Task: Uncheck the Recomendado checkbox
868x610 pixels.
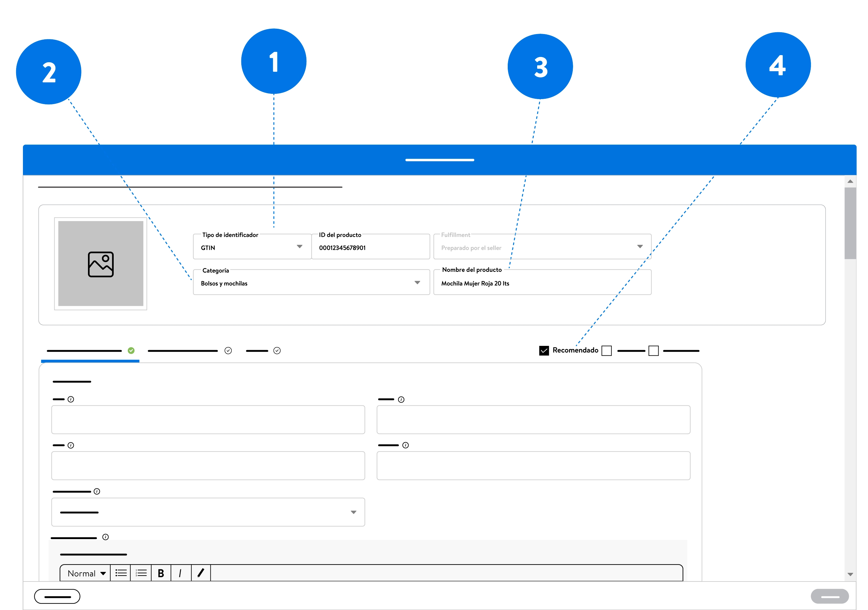Action: 544,351
